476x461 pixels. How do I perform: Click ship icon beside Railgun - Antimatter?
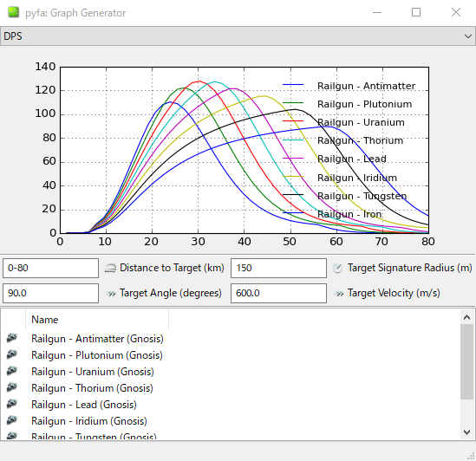pos(12,338)
